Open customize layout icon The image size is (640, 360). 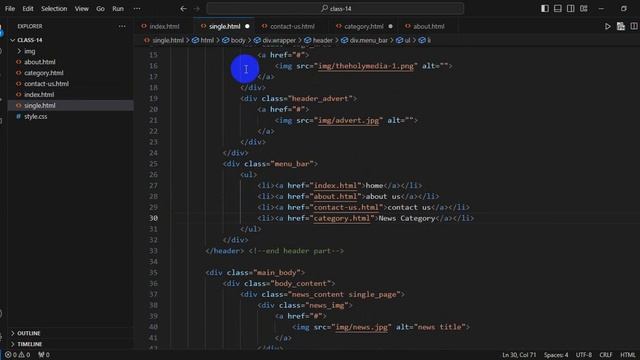[x=584, y=8]
